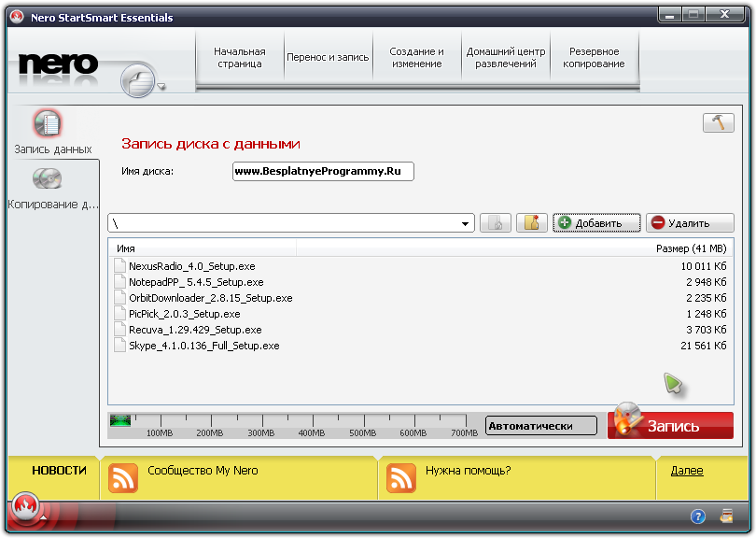Open the Сообщество My Nero RSS icon
Viewport: 756px width, 538px height.
[x=123, y=477]
